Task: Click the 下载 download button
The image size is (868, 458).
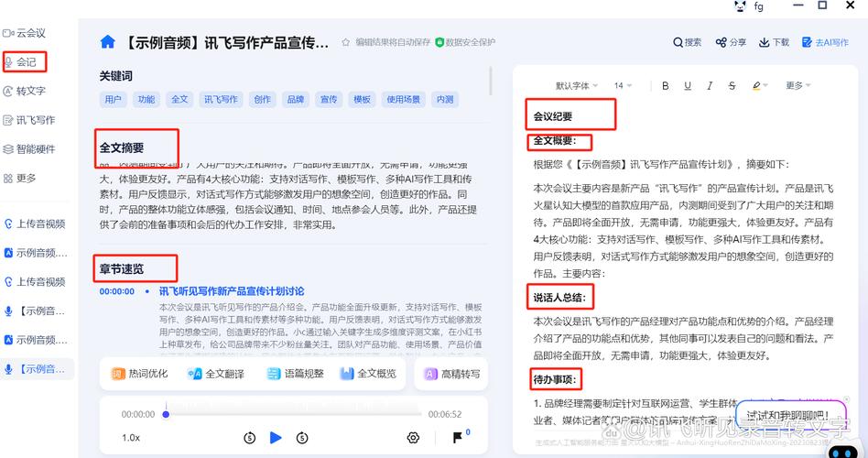Action: pyautogui.click(x=774, y=42)
